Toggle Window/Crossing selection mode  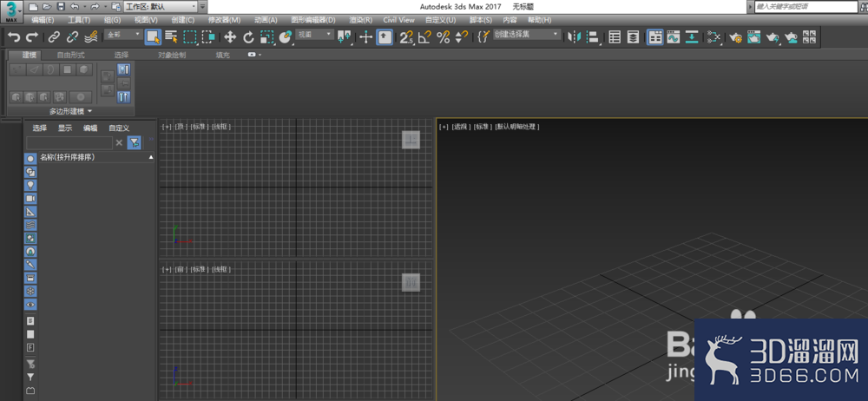click(208, 37)
